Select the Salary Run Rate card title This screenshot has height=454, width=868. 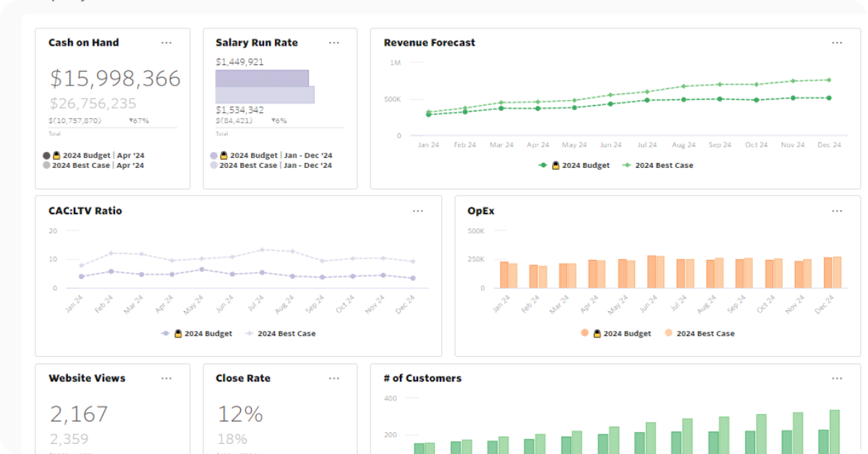coord(257,43)
